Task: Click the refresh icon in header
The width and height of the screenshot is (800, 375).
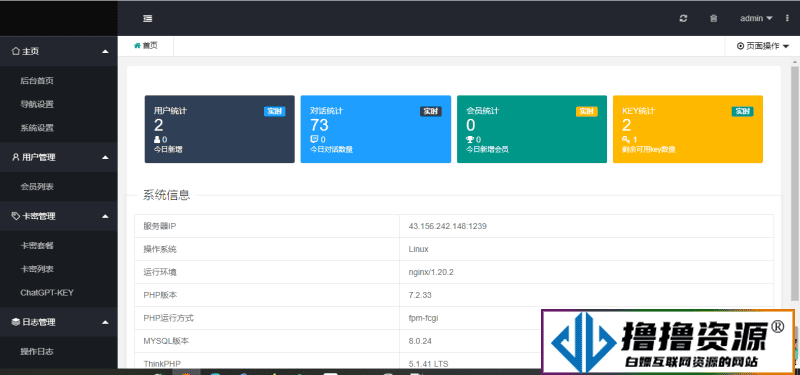Action: tap(683, 18)
